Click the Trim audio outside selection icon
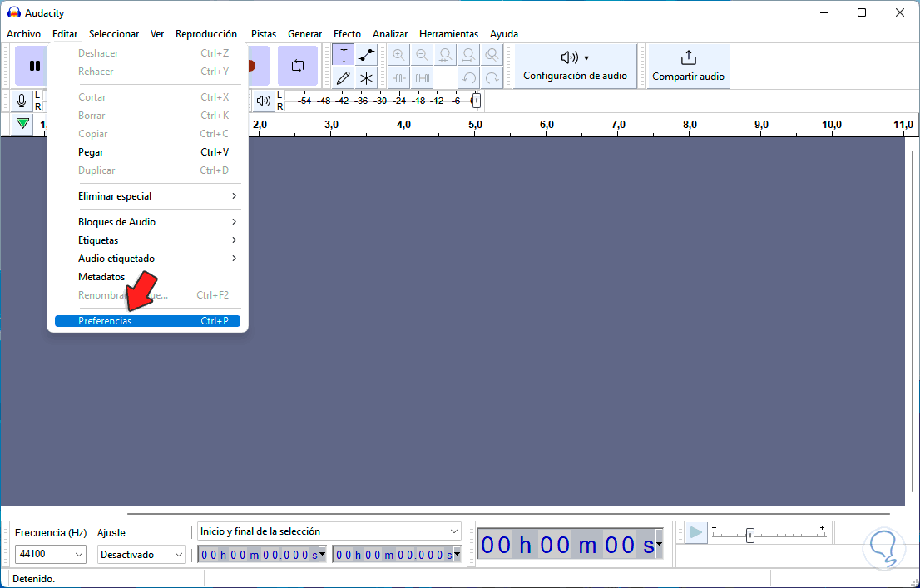920x588 pixels. [x=399, y=77]
